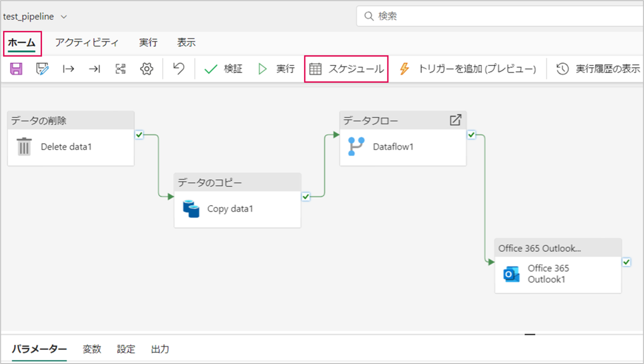
Task: Switch to the 表示 ribbon tab
Action: (x=186, y=43)
